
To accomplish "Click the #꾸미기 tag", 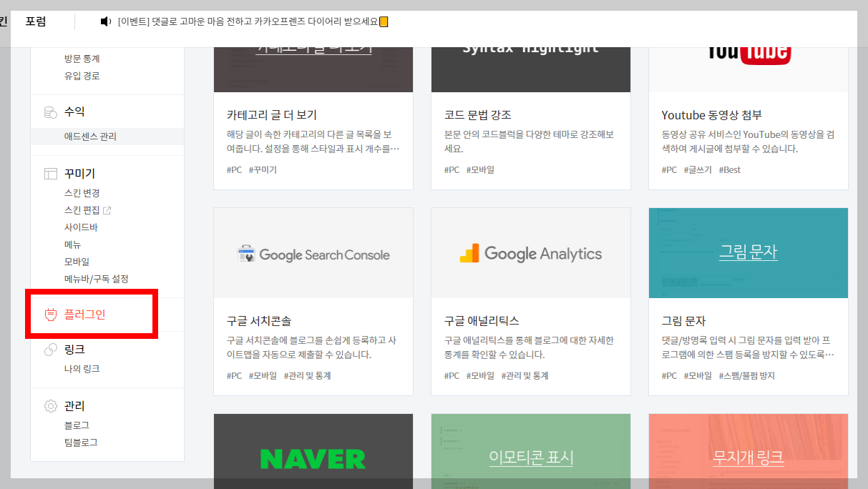I will tap(263, 170).
